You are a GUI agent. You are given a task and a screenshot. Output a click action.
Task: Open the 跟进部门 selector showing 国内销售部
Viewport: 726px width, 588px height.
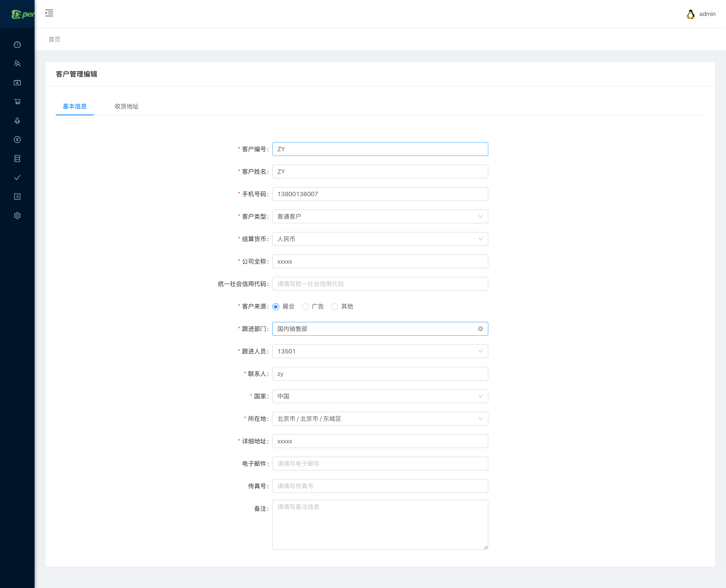pos(380,329)
